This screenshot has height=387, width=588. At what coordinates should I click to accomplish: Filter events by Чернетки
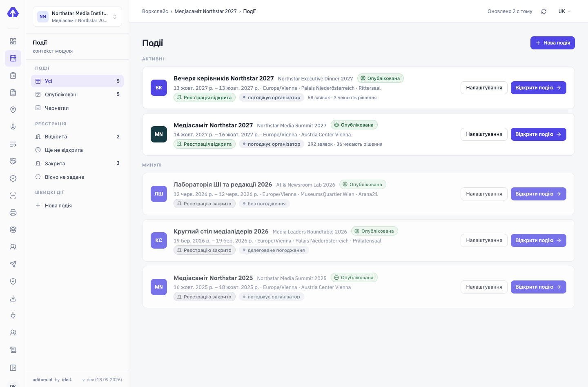tap(77, 108)
